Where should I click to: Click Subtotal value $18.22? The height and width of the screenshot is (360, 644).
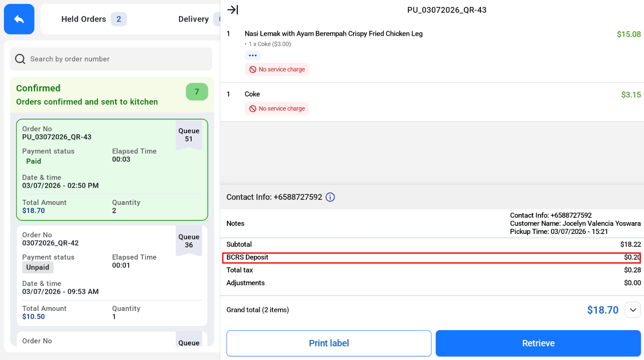[x=631, y=245]
